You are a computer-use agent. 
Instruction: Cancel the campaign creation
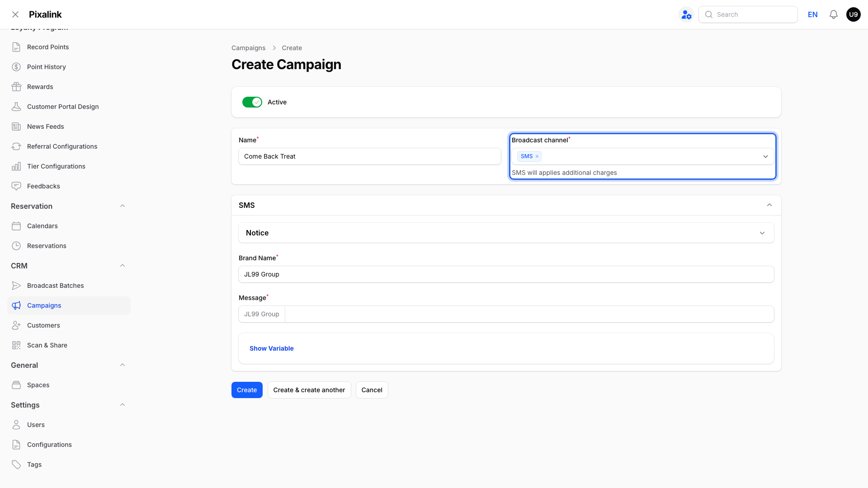372,390
